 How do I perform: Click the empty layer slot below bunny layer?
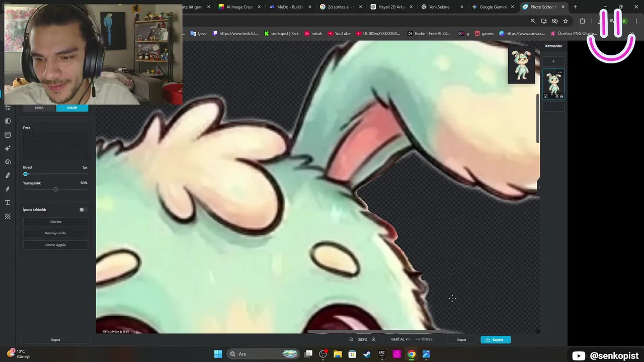(553, 107)
